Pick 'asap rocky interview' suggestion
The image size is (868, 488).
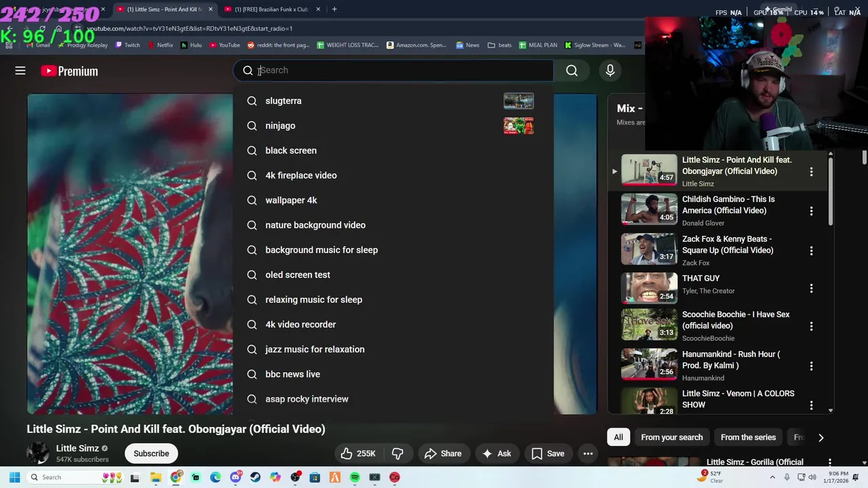pyautogui.click(x=393, y=399)
